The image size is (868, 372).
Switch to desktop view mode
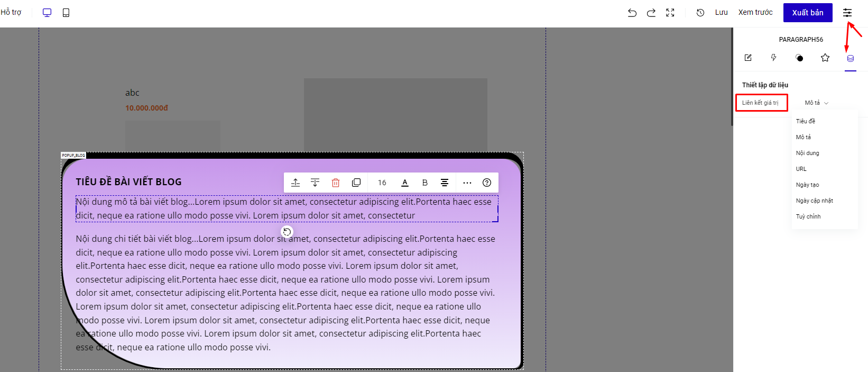click(x=47, y=13)
